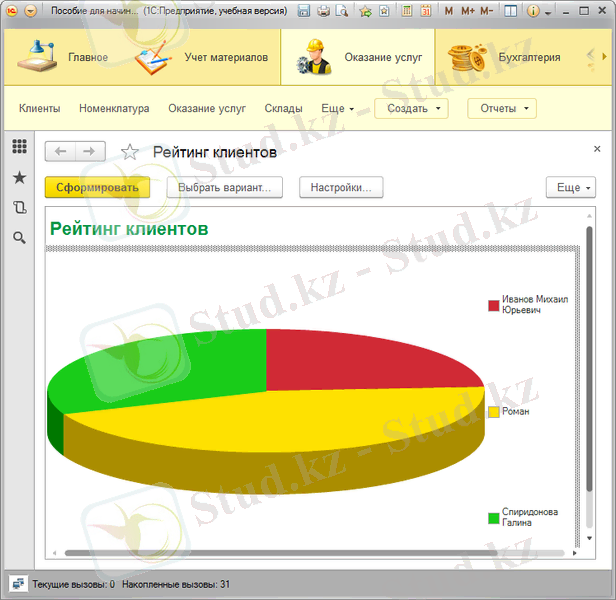Screen dimensions: 616x600
Task: Click the worker Оказание услуг icon
Action: point(314,57)
